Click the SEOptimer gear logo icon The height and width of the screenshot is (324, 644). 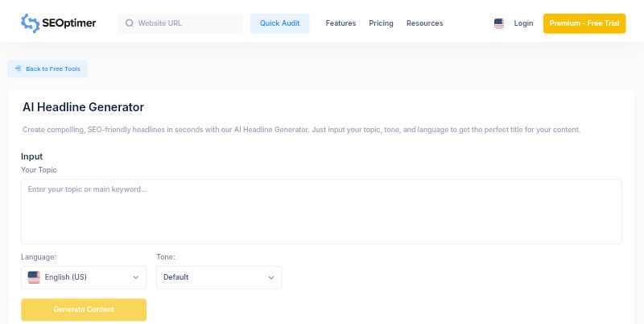pos(30,23)
